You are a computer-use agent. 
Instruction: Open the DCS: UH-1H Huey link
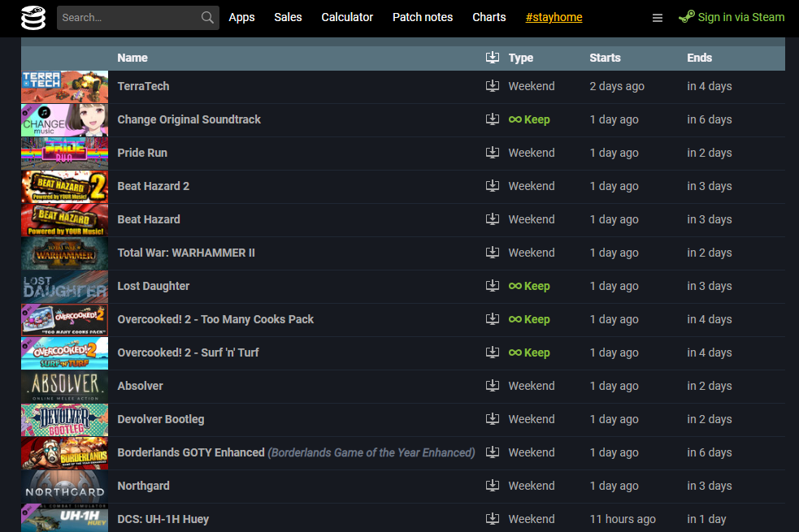(x=163, y=519)
